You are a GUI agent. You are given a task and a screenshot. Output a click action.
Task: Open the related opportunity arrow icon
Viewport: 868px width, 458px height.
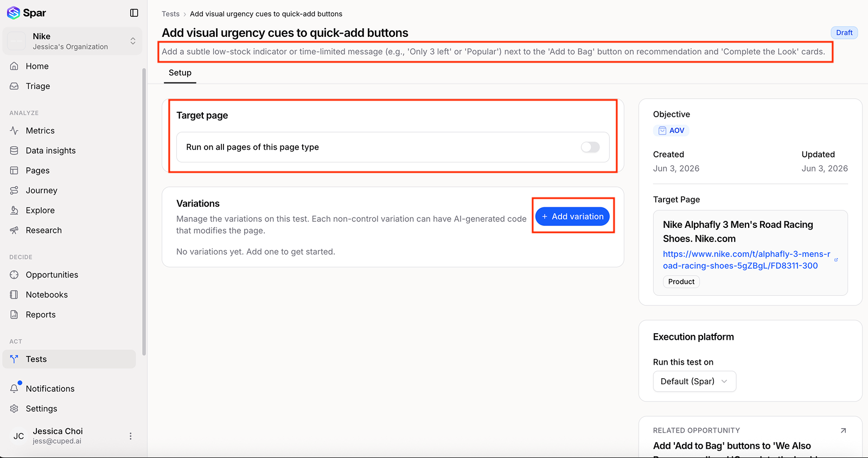[x=843, y=430]
